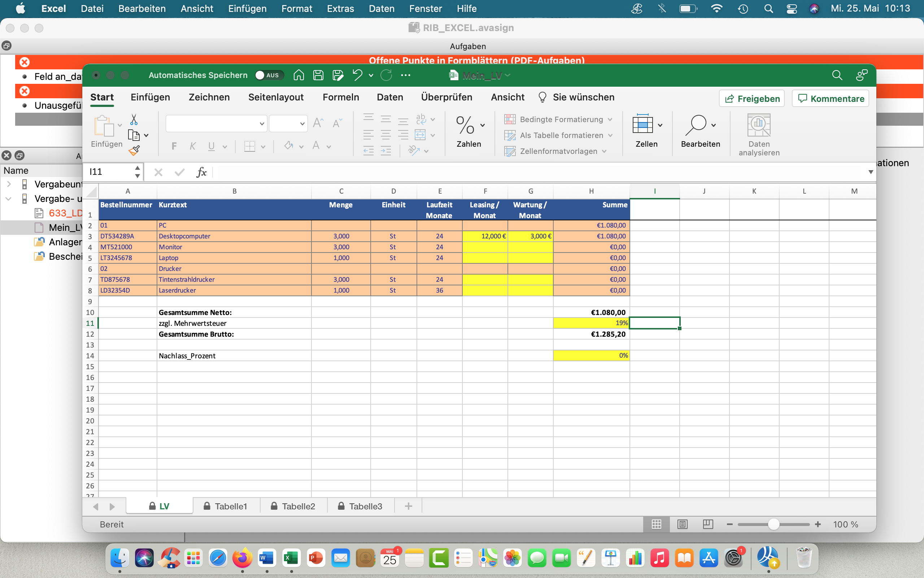Select 633_LD item in RIB window tree
This screenshot has height=578, width=924.
tap(65, 213)
